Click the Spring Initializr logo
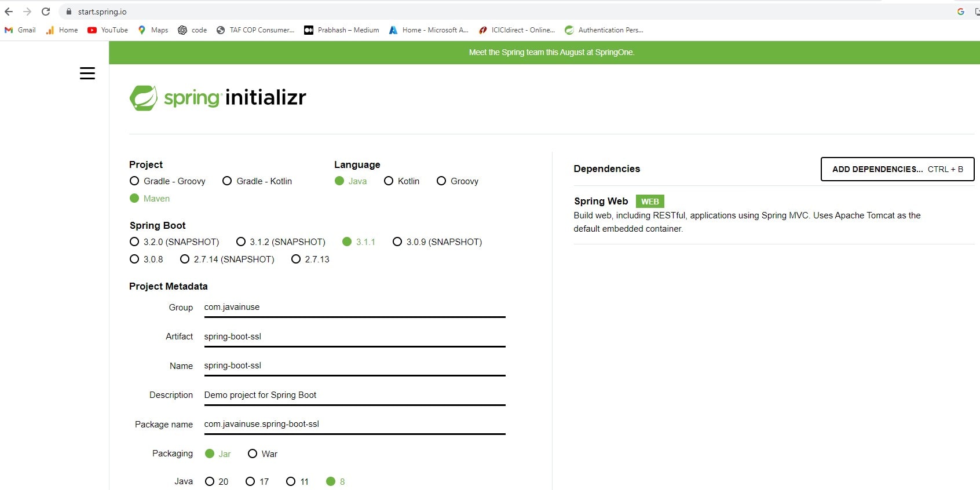This screenshot has height=490, width=980. coord(218,98)
